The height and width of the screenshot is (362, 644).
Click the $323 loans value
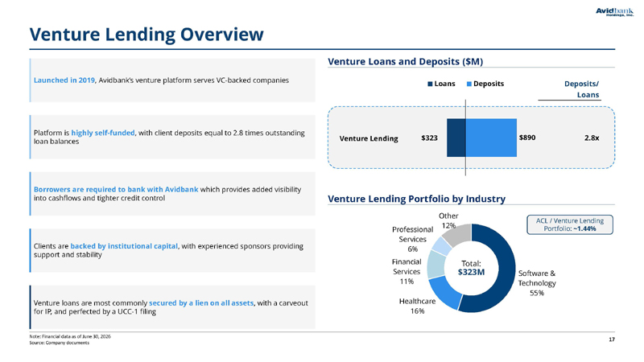[429, 138]
